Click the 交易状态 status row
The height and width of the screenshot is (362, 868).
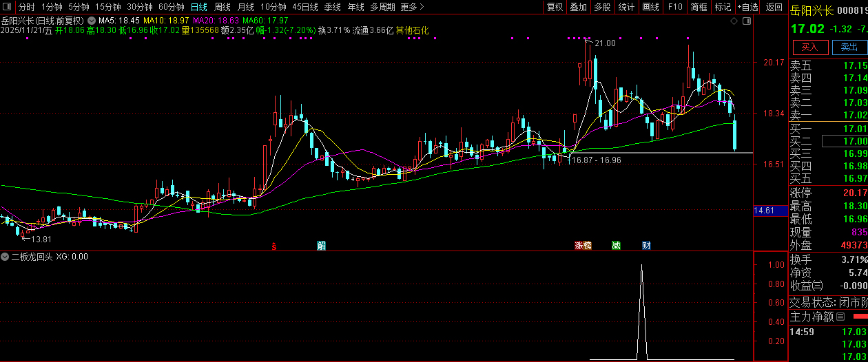click(x=828, y=302)
